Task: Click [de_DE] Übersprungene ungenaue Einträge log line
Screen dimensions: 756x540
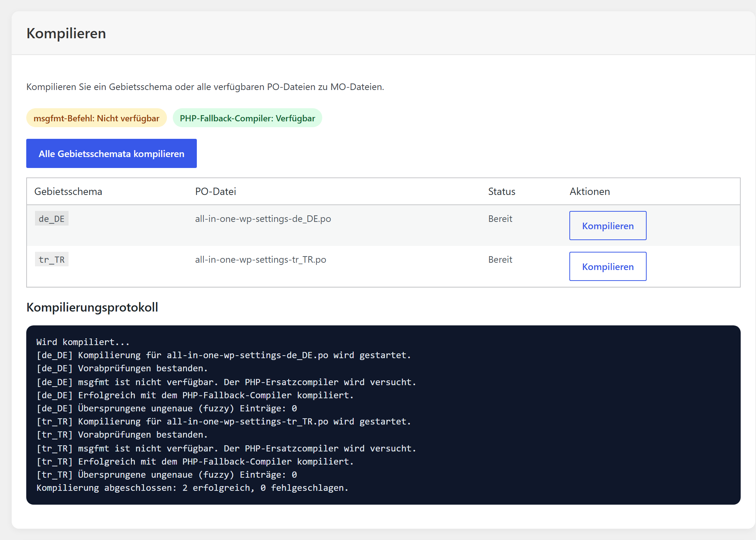Action: pos(167,408)
